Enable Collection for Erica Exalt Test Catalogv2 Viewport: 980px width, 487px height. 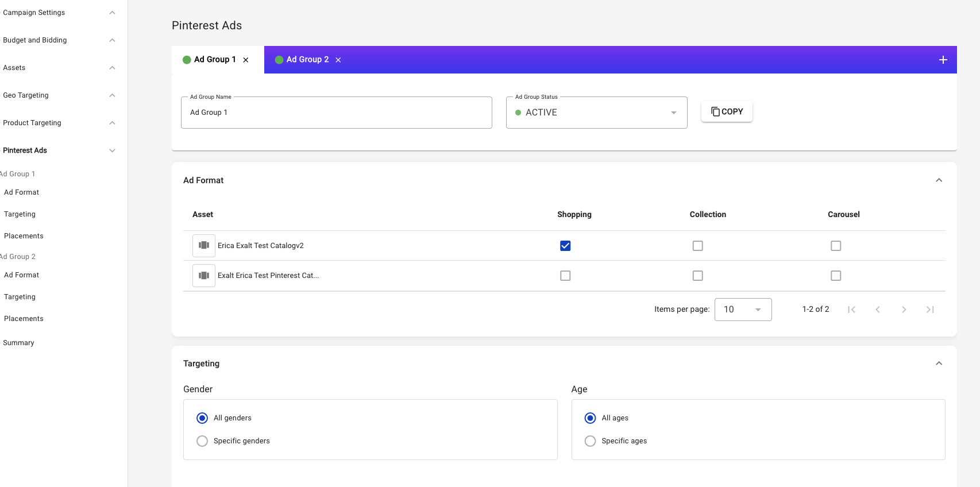pos(697,246)
